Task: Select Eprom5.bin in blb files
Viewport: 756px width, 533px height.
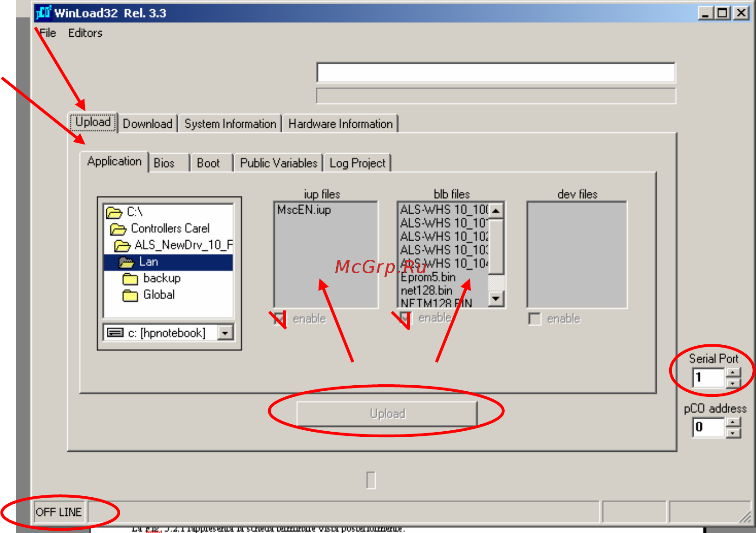Action: click(428, 277)
